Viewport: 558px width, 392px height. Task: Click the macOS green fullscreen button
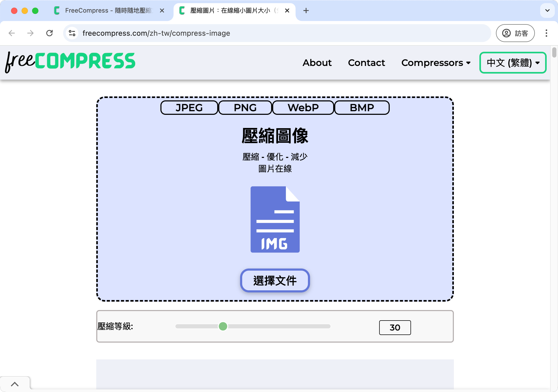tap(35, 11)
